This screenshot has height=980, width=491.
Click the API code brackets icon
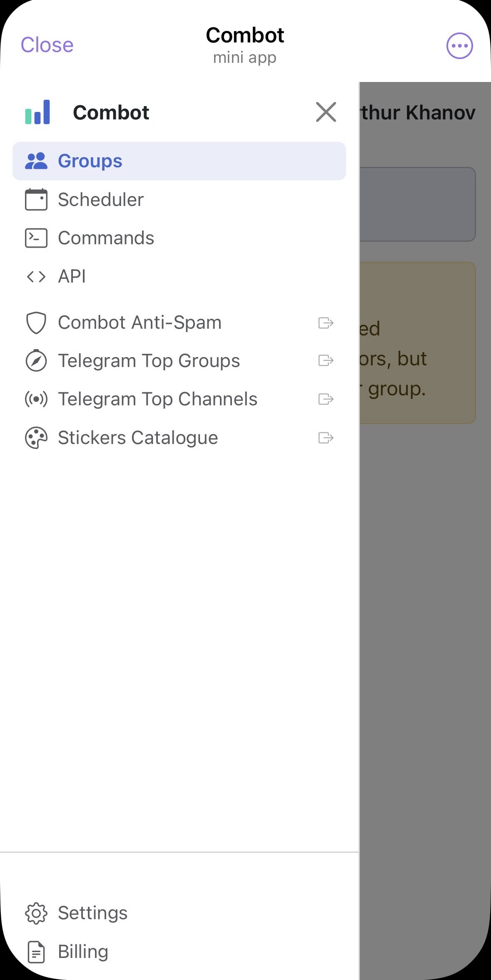coord(36,276)
